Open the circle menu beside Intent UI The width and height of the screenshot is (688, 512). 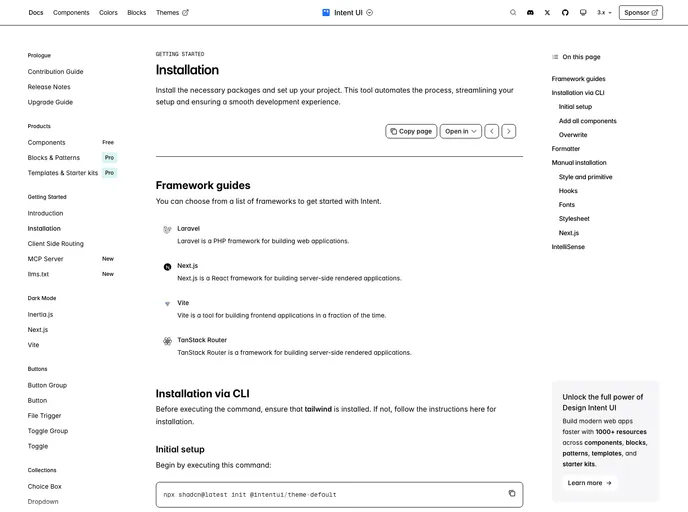point(369,13)
